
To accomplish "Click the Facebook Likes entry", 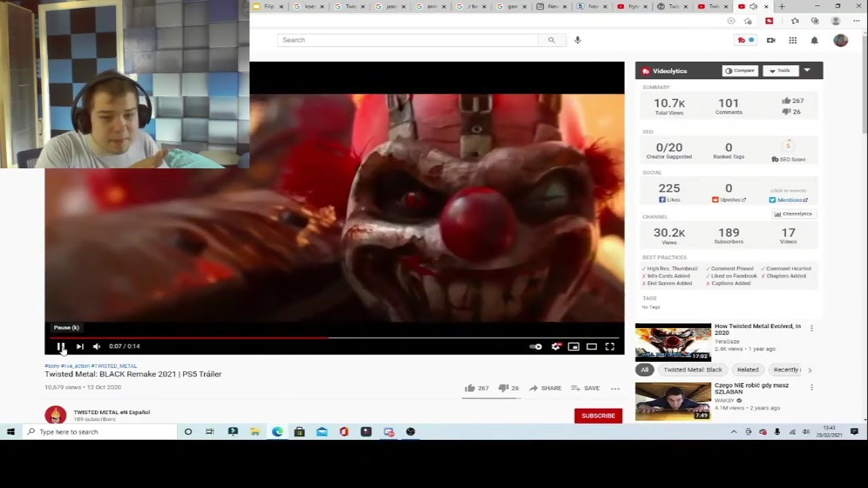I will pos(669,200).
